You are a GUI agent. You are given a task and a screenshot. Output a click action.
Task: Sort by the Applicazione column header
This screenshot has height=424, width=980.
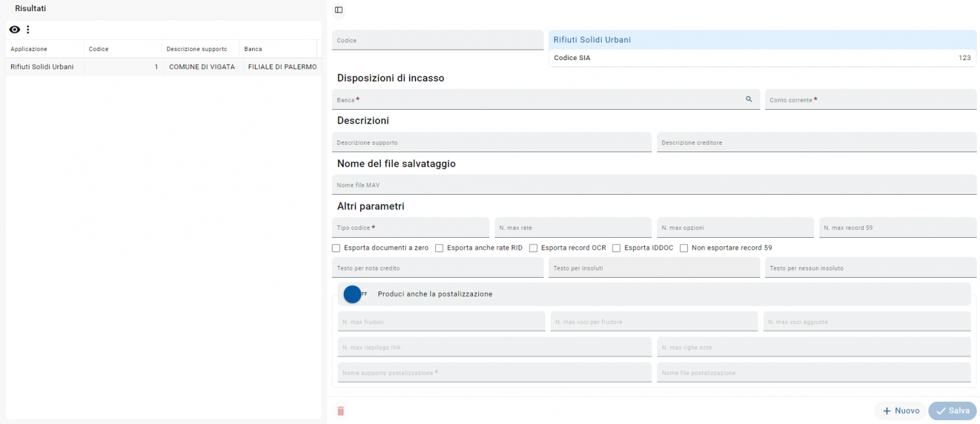[29, 49]
